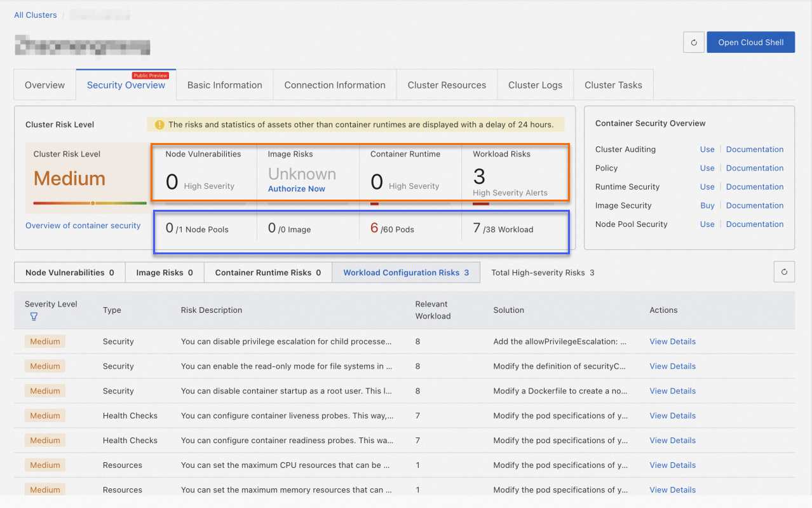
Task: Click the All Clusters breadcrumb link
Action: [x=36, y=15]
